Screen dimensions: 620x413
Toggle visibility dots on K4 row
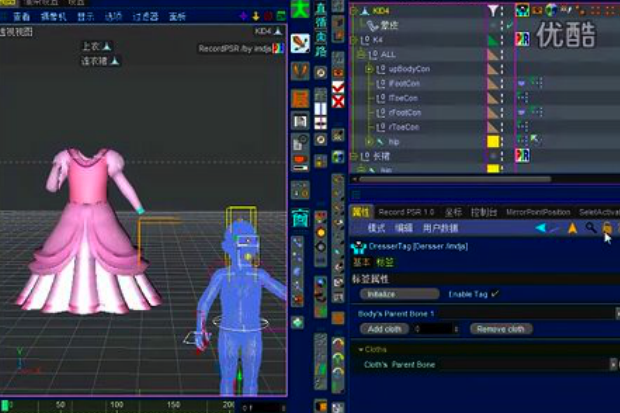(x=502, y=40)
